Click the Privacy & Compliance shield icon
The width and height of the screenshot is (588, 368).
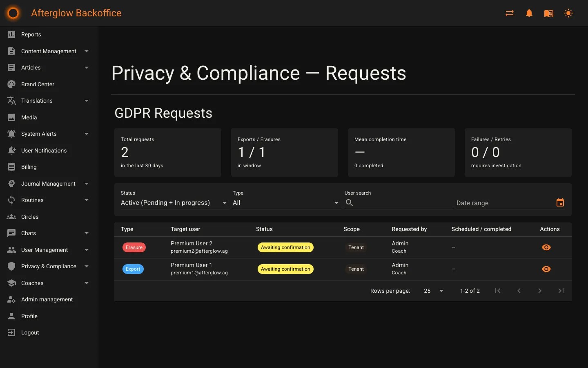point(11,266)
